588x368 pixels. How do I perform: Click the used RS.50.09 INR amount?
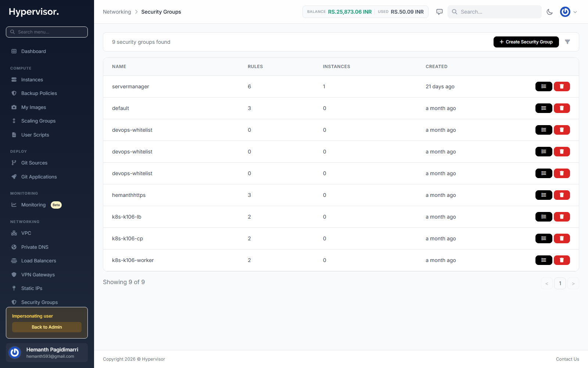(407, 12)
